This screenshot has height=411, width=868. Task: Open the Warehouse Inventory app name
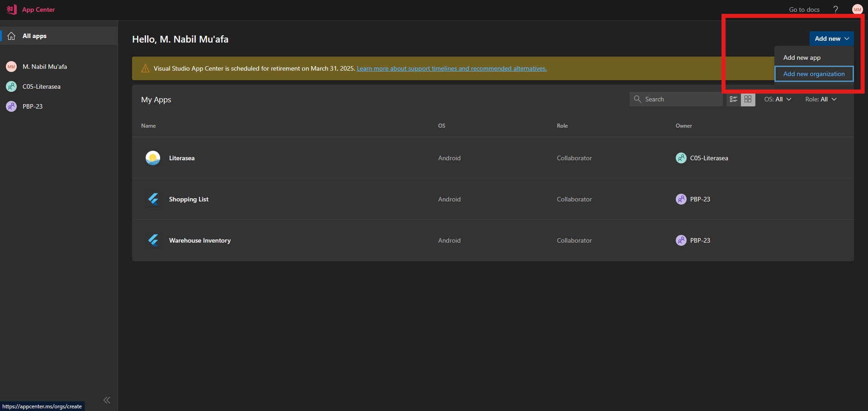(x=200, y=240)
